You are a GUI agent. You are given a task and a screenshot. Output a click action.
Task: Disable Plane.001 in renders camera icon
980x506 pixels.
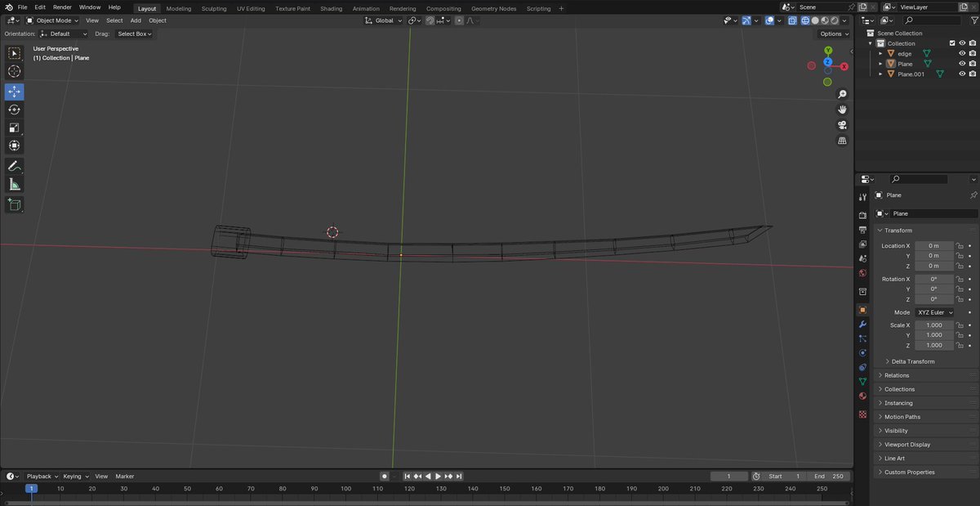tap(972, 74)
